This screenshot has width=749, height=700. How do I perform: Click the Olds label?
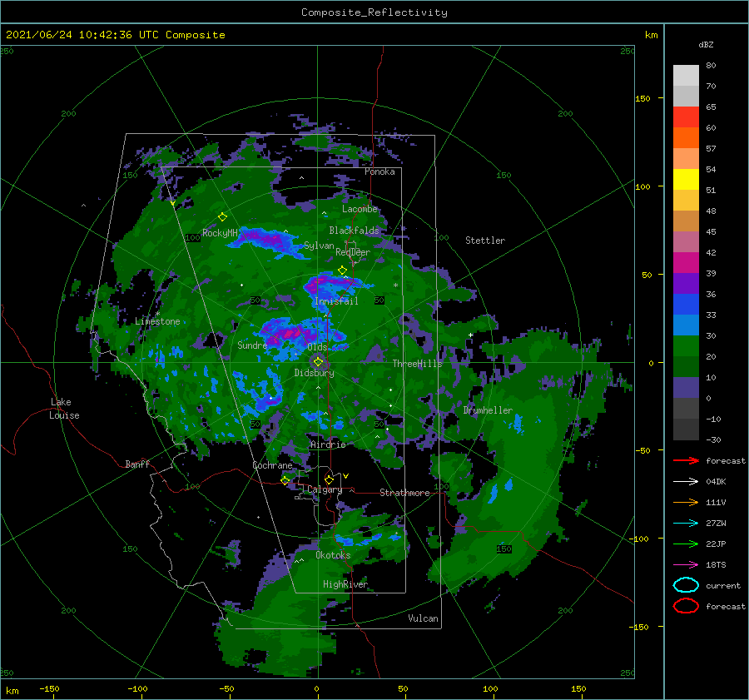(x=317, y=347)
